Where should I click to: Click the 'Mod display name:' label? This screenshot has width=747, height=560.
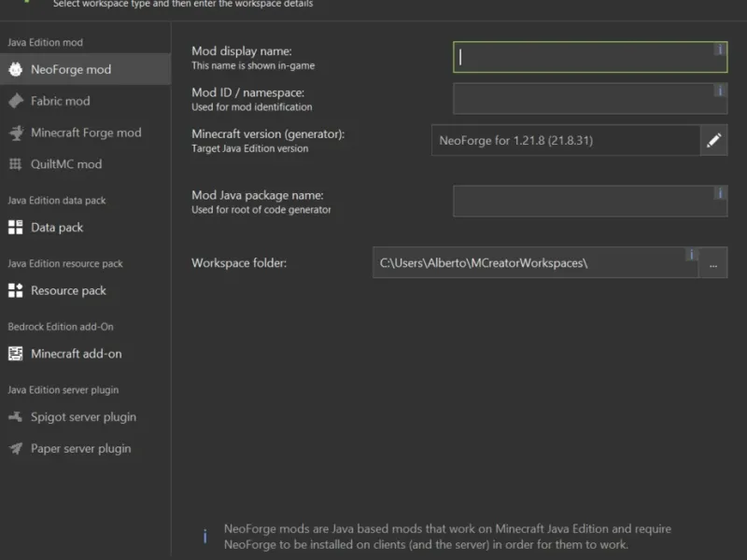tap(242, 51)
